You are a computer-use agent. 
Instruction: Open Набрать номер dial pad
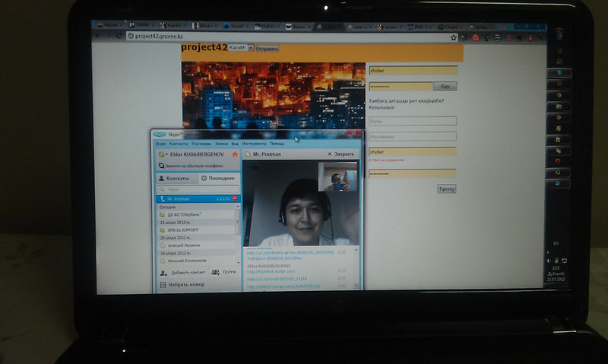click(182, 284)
